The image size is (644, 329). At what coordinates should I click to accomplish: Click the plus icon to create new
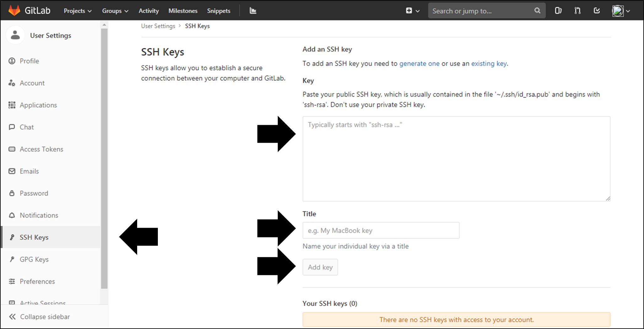coord(409,11)
